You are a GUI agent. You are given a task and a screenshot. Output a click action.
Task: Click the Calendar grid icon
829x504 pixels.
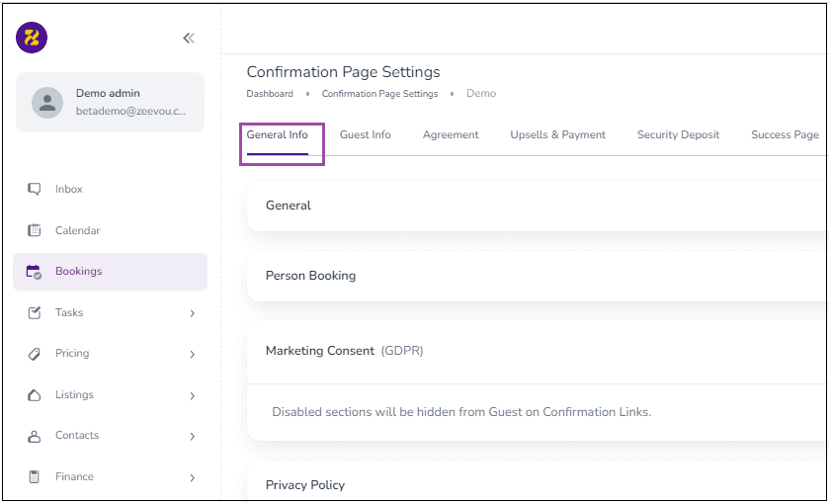click(34, 230)
